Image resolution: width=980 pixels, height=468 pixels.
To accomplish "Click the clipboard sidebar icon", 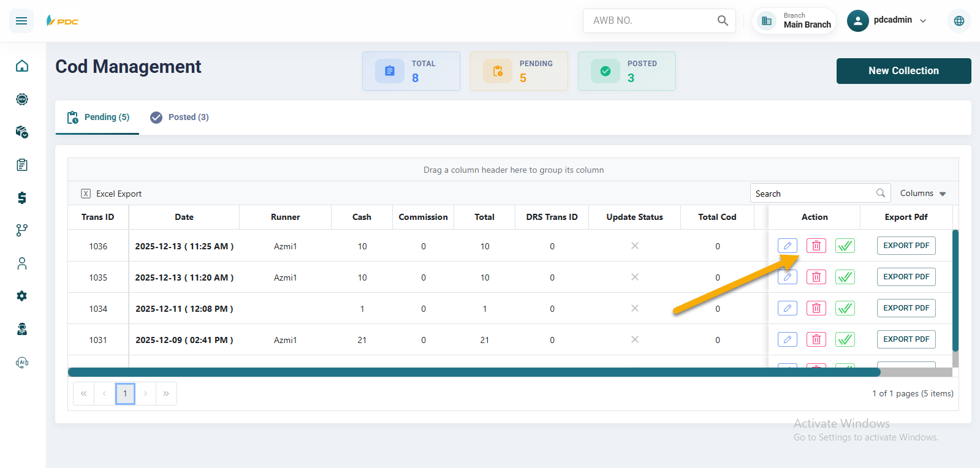I will pyautogui.click(x=22, y=165).
